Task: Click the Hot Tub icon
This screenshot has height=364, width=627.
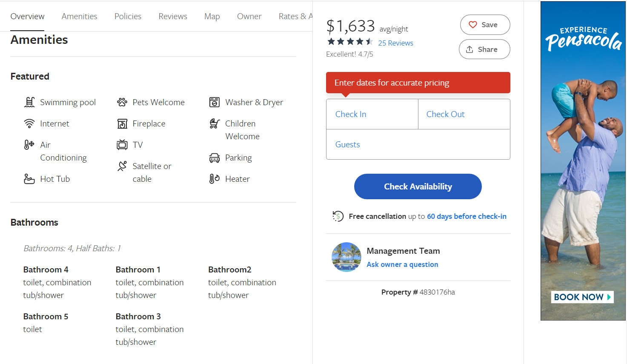Action: point(29,179)
